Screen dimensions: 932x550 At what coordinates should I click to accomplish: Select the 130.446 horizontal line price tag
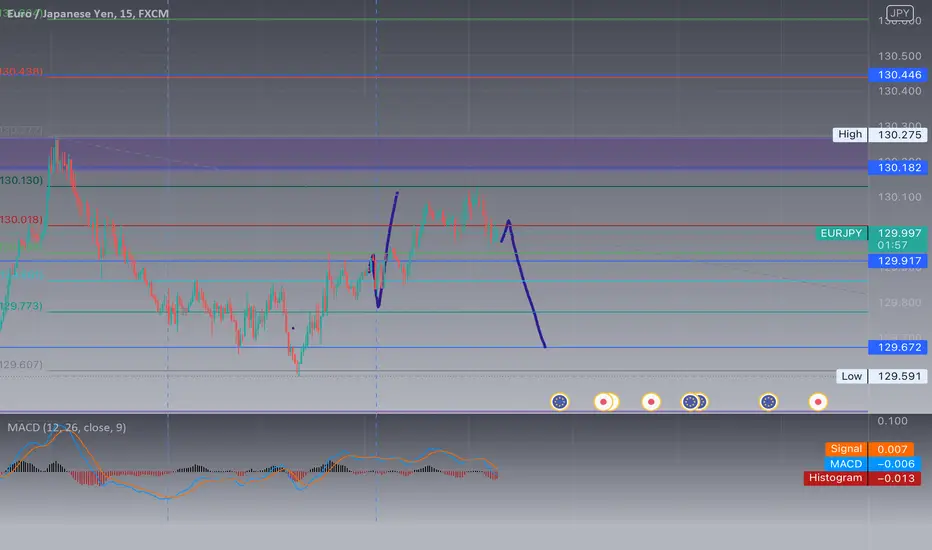coord(898,75)
